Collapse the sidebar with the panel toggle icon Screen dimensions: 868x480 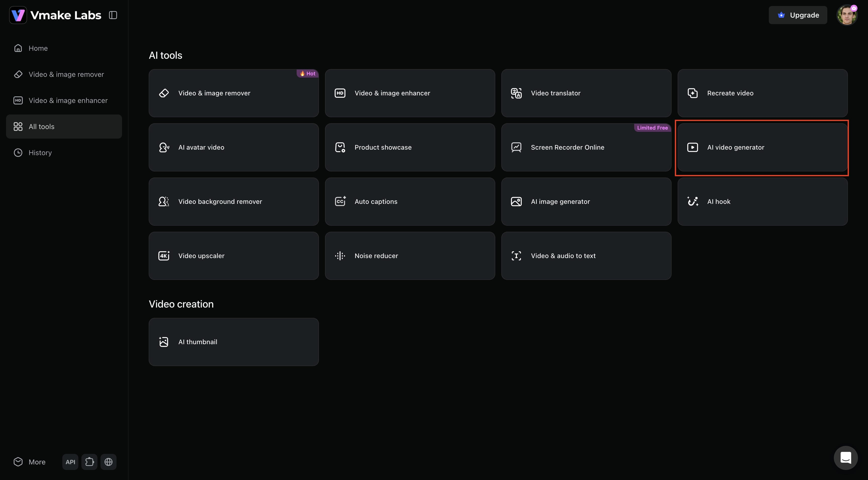pos(113,15)
